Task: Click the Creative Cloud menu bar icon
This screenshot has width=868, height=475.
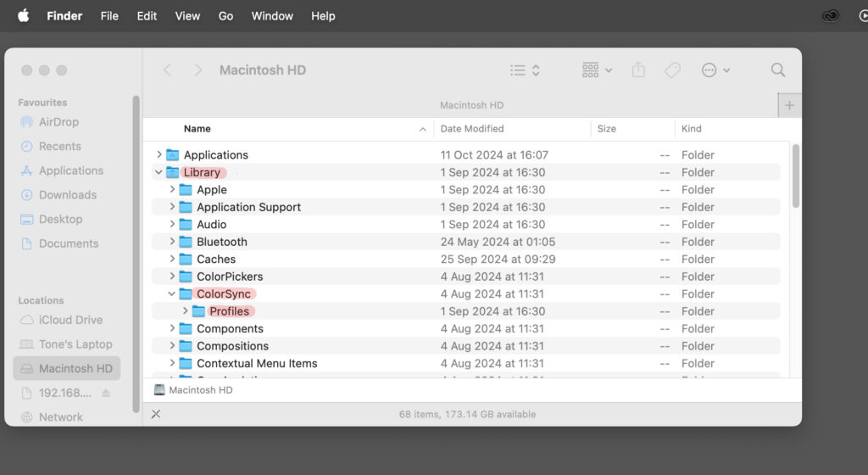Action: tap(831, 16)
